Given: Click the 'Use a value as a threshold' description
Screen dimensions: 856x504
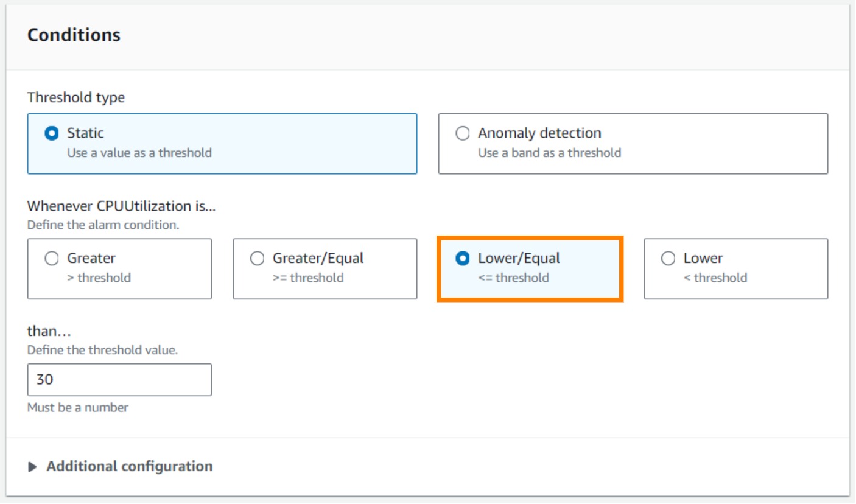Looking at the screenshot, I should (139, 153).
